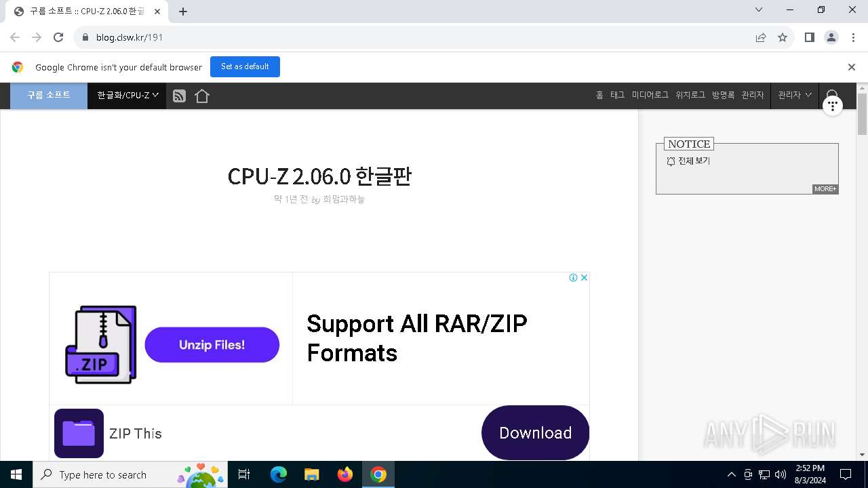This screenshot has width=868, height=488.
Task: Open a new browser tab
Action: pyautogui.click(x=183, y=12)
